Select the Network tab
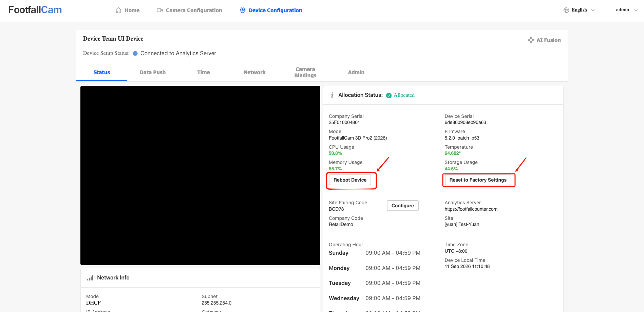This screenshot has width=644, height=312. (254, 72)
